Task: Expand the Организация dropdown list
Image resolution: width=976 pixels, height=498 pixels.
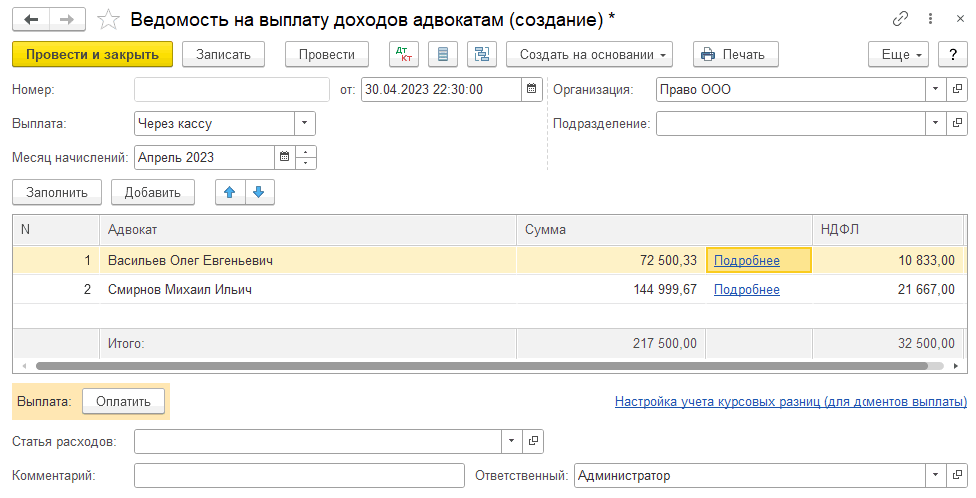Action: tap(935, 89)
